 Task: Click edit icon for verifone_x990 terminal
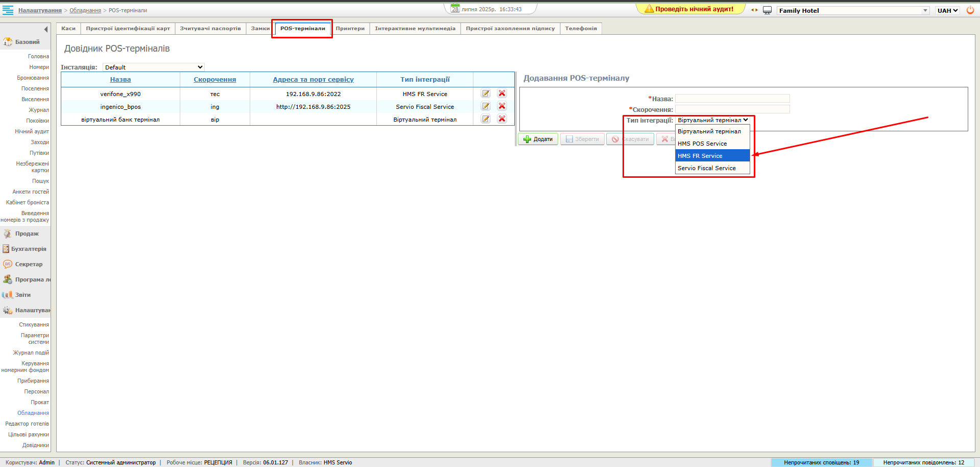click(x=486, y=94)
